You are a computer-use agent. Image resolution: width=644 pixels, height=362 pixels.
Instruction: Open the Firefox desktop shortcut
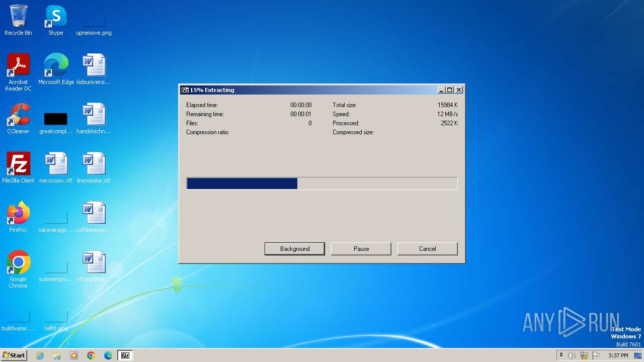18,217
